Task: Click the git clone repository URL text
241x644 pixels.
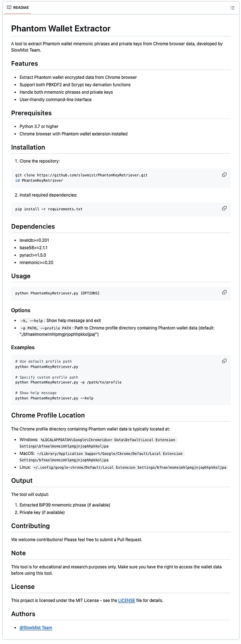Action: 92,175
